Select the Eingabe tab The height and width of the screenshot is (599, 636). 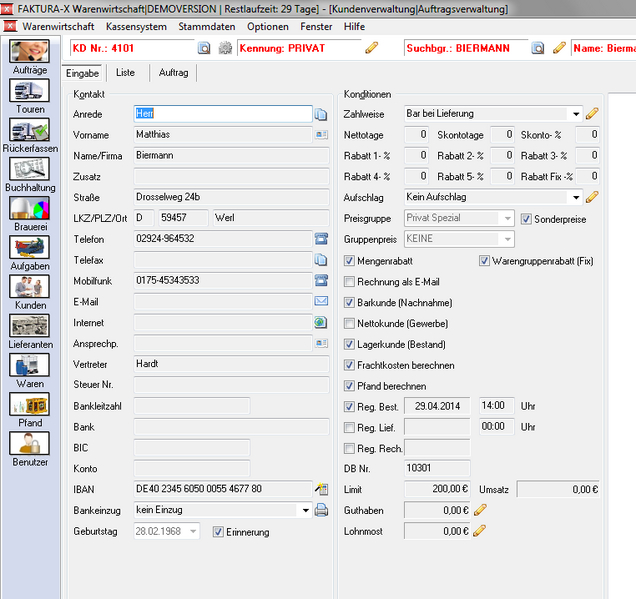(82, 73)
